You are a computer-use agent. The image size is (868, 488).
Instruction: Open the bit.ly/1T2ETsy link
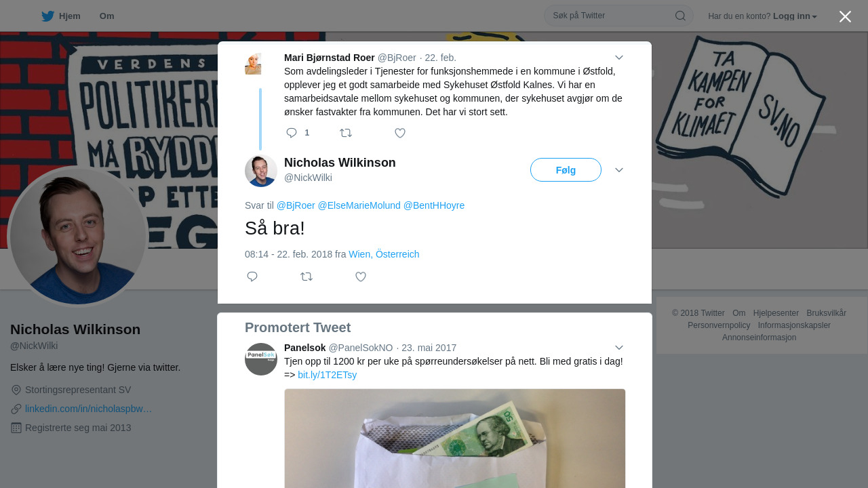327,375
